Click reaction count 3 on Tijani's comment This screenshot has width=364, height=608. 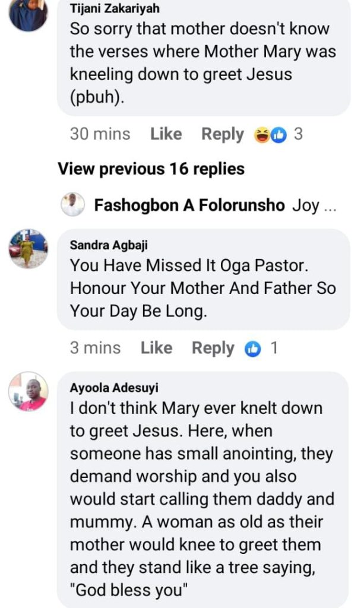[x=298, y=134]
